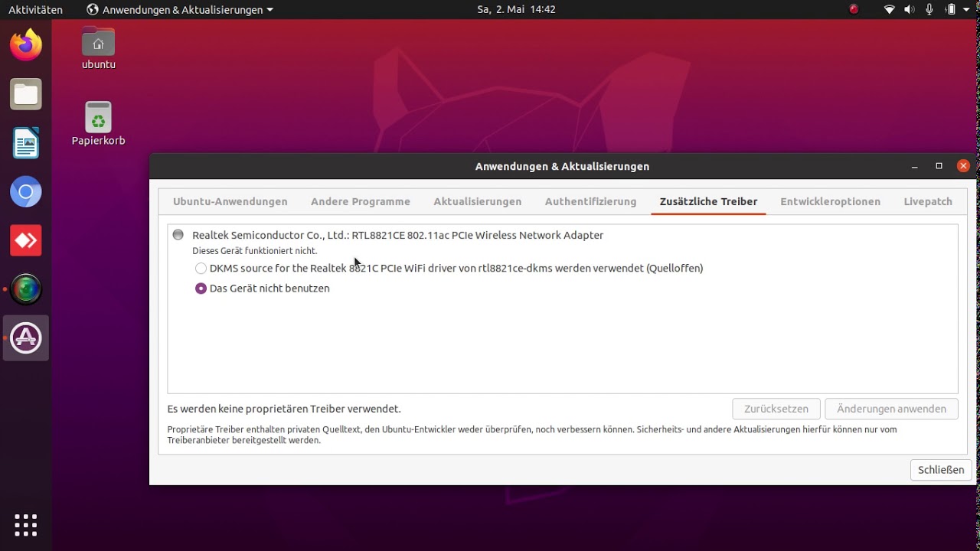
Task: Open Aktivitäten overview
Action: (x=36, y=10)
